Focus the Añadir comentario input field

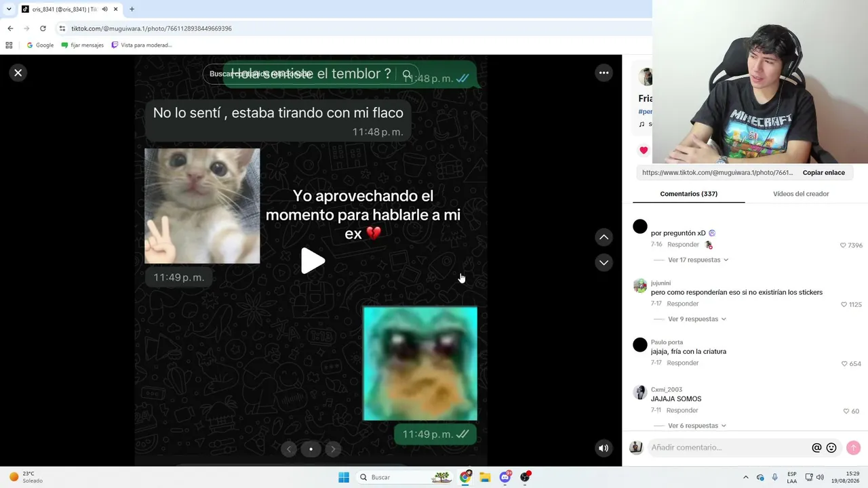(729, 447)
